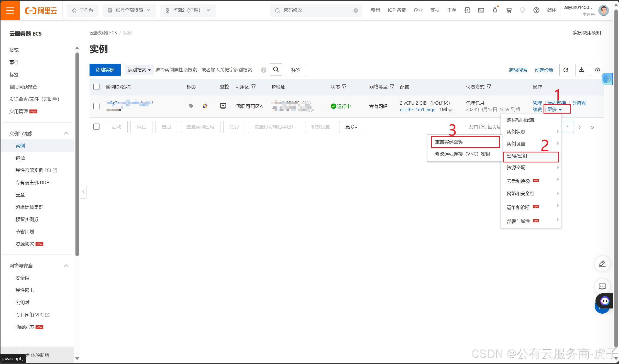Run the instance search magnifier button
Screen dimensions: 619x364
point(276,70)
